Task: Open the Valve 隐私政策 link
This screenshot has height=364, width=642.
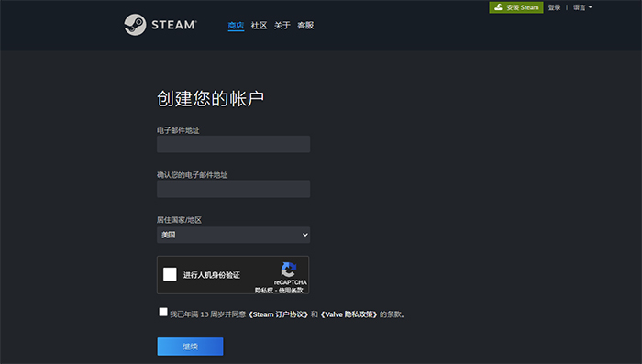Action: [x=349, y=314]
